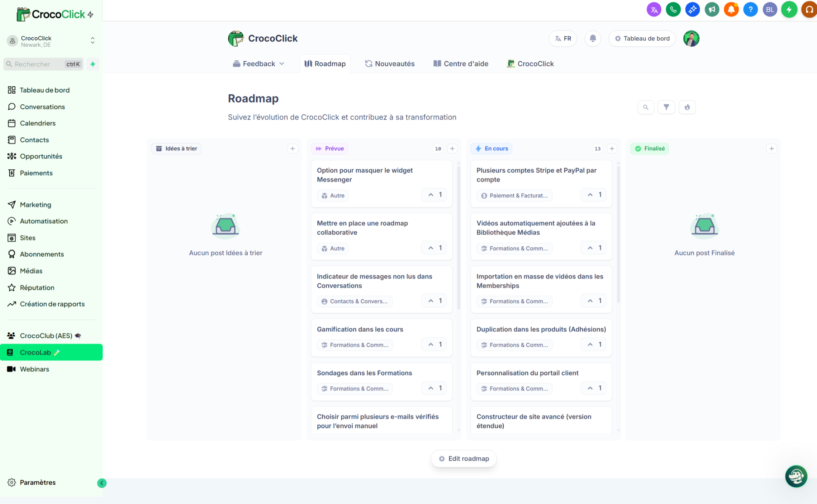Image resolution: width=817 pixels, height=504 pixels.
Task: Open Conversations in the sidebar
Action: pos(42,107)
